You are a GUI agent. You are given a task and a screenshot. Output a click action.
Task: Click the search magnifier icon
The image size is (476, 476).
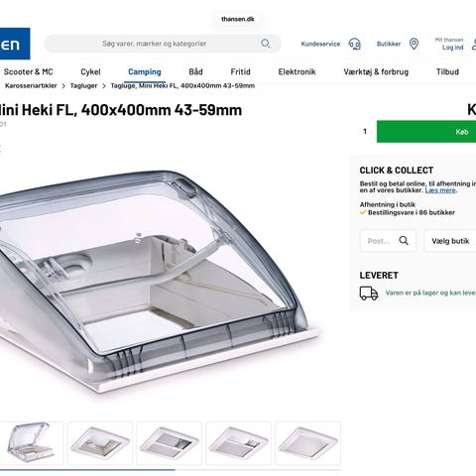[x=266, y=44]
